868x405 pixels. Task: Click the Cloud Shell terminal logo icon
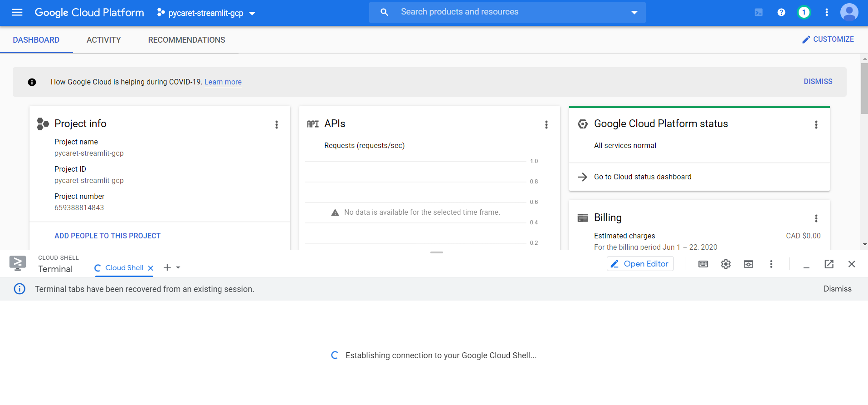click(x=18, y=263)
